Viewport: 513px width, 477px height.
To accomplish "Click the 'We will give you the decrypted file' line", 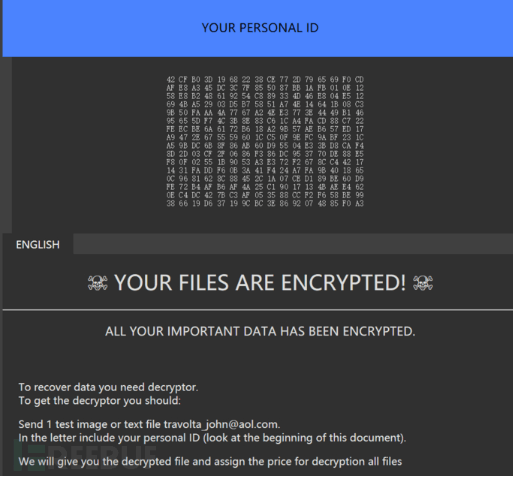I will click(210, 462).
